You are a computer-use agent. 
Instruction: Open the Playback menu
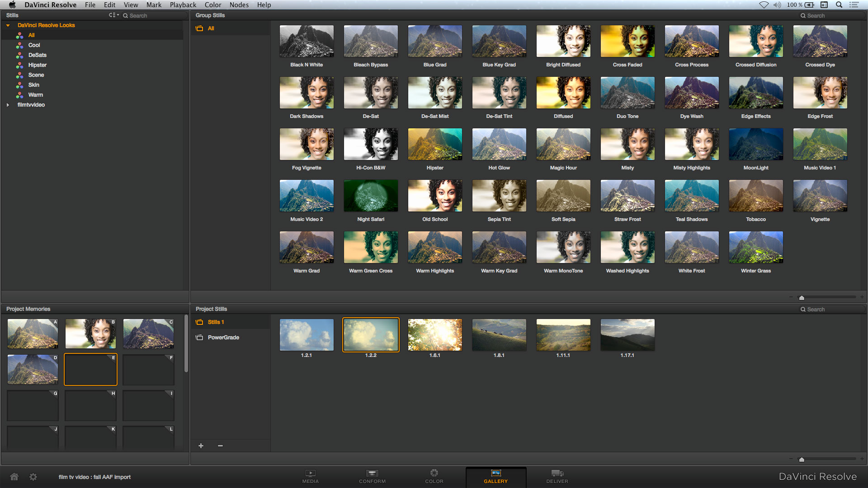(183, 5)
